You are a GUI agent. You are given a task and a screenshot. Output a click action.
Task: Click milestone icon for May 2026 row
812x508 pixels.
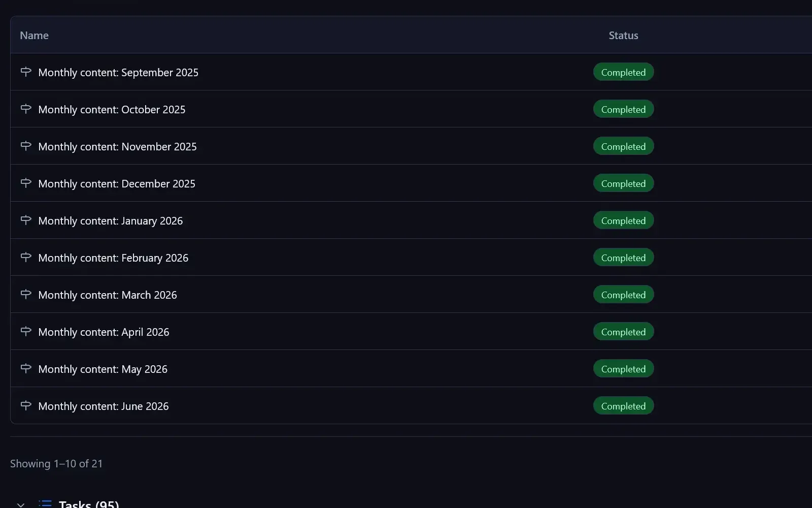pyautogui.click(x=26, y=368)
